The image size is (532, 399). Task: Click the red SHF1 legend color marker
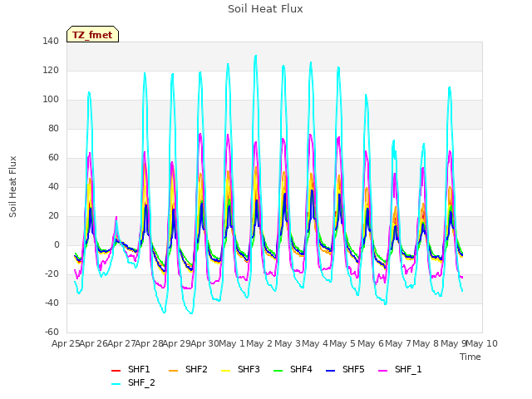(x=116, y=371)
